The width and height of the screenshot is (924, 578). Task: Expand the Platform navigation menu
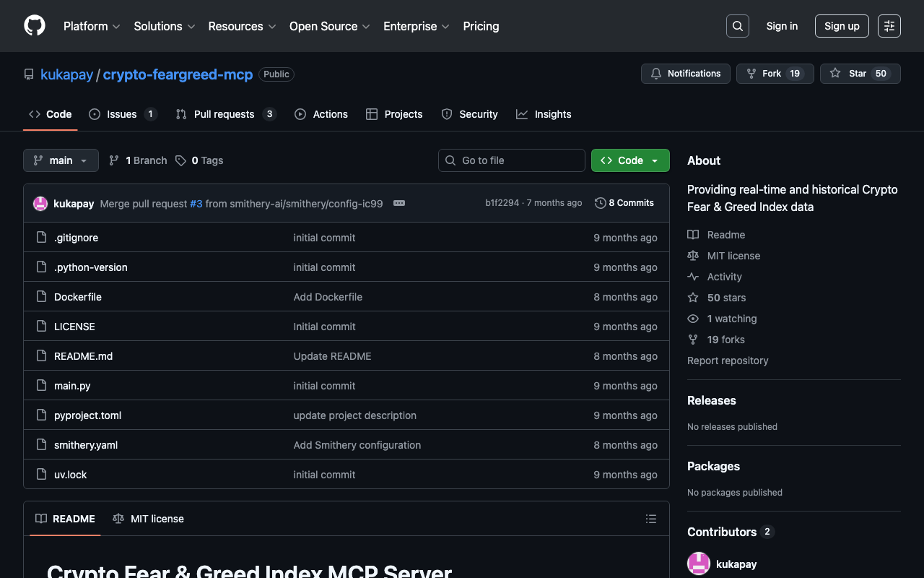tap(92, 26)
